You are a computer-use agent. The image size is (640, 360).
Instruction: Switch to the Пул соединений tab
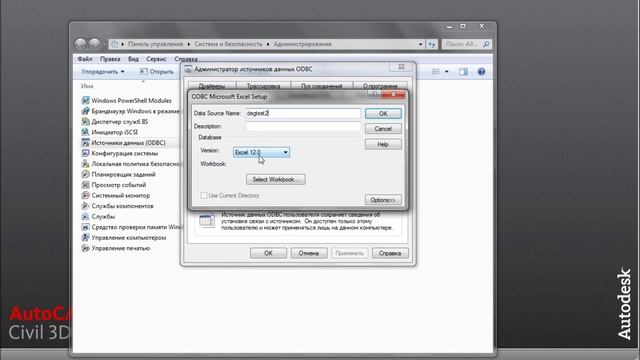pyautogui.click(x=322, y=86)
